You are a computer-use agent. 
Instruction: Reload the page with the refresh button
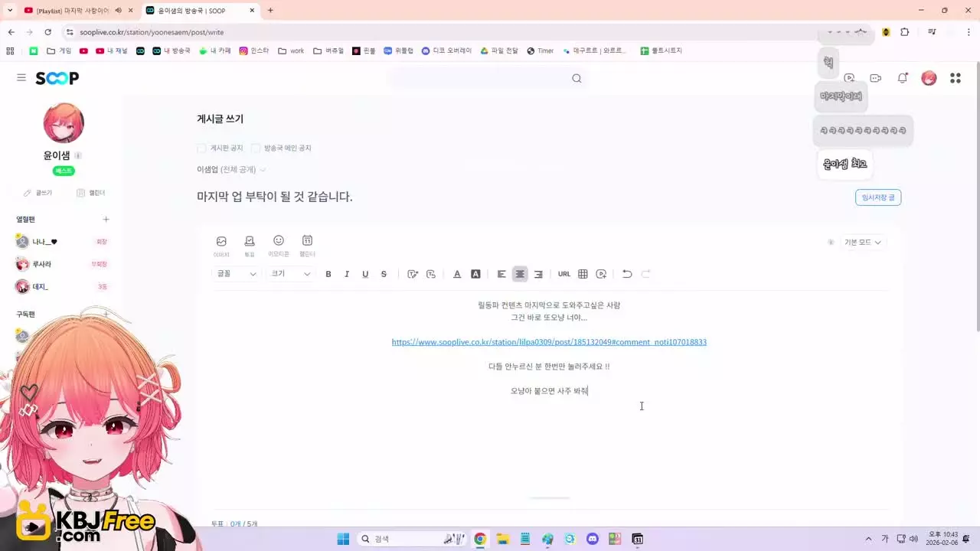(47, 32)
